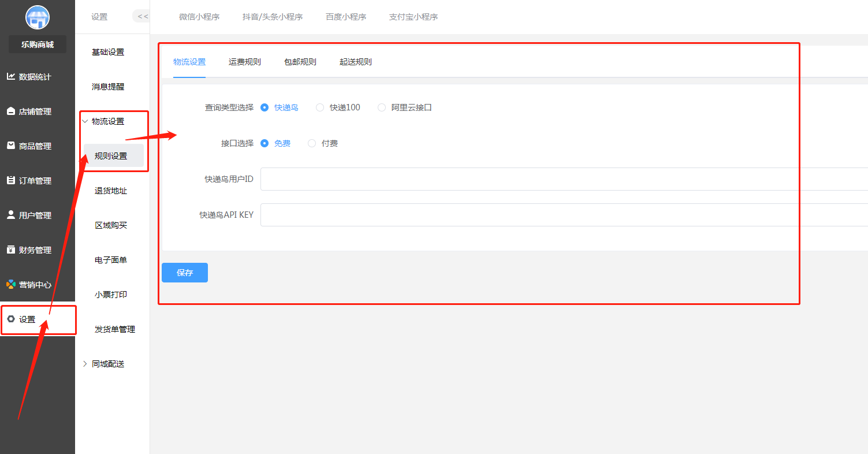The height and width of the screenshot is (454, 868).
Task: Click the 店铺管理 store icon
Action: [11, 111]
